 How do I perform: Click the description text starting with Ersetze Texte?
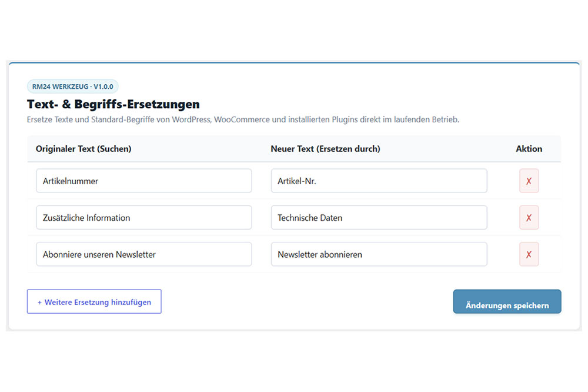pos(243,120)
